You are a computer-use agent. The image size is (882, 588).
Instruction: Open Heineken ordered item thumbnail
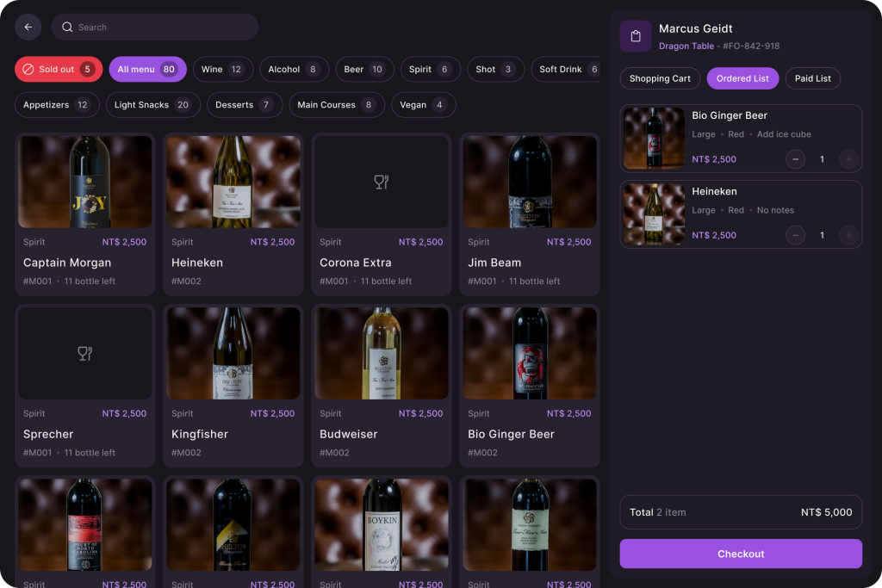655,214
